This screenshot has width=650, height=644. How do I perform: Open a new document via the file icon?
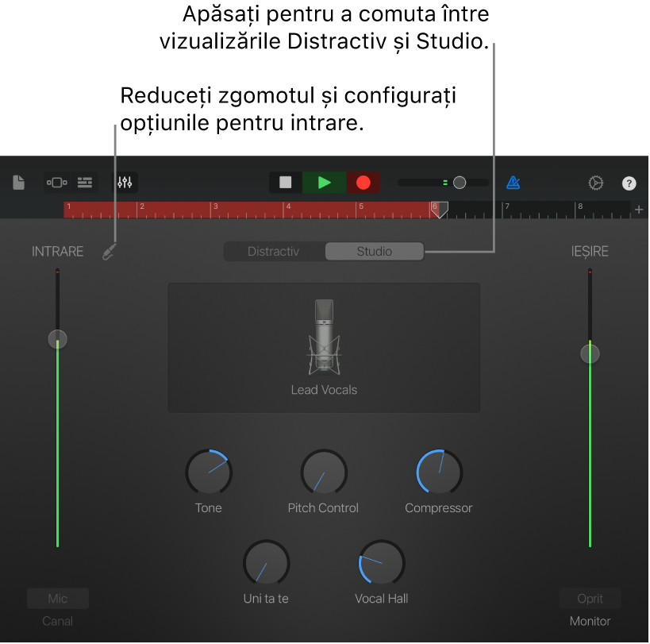17,183
